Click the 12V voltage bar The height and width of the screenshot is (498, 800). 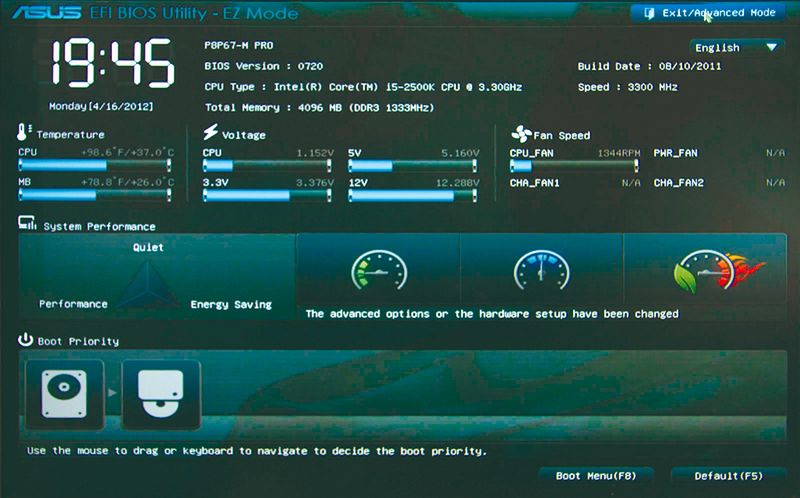click(x=413, y=195)
